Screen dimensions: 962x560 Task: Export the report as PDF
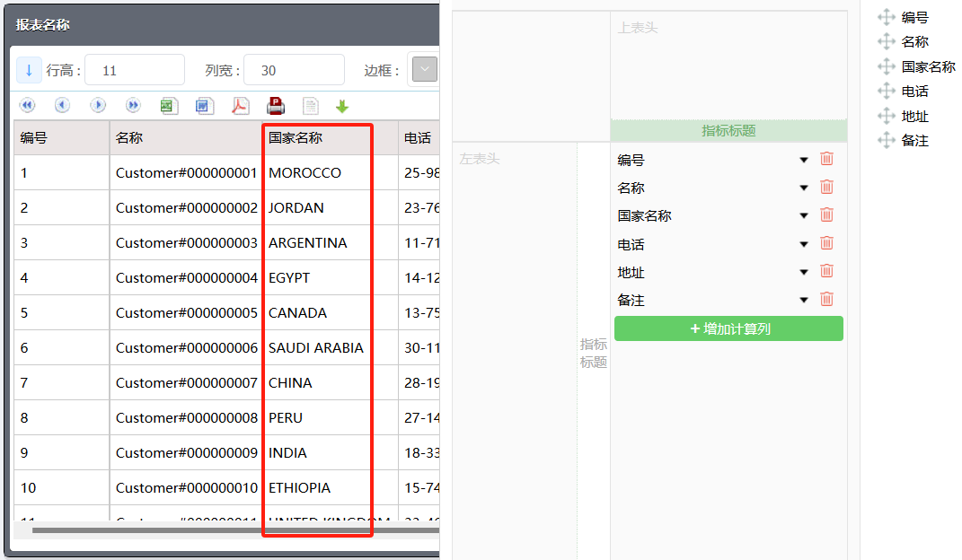pyautogui.click(x=240, y=106)
